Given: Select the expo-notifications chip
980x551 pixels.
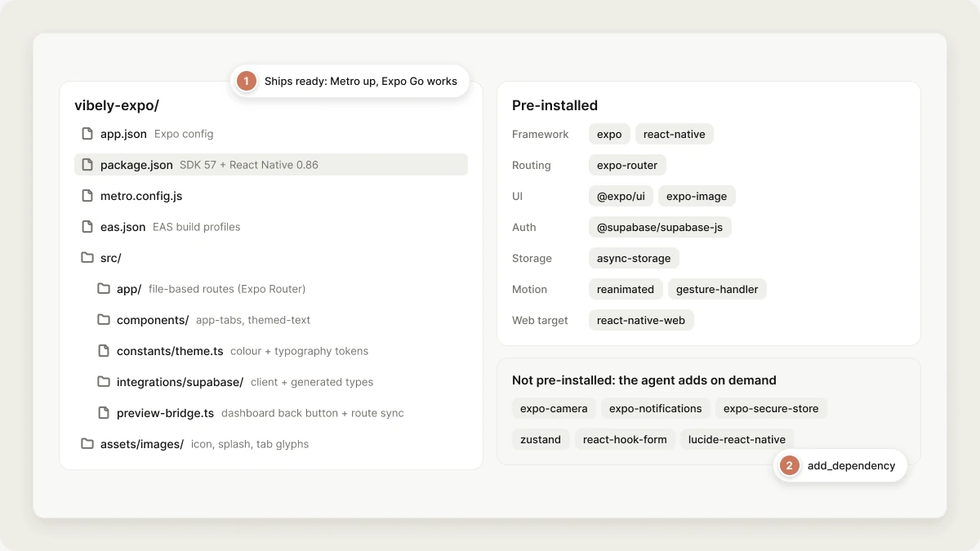Looking at the screenshot, I should pyautogui.click(x=656, y=408).
